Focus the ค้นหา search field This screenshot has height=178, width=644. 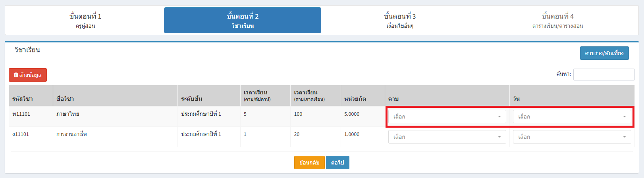[x=604, y=74]
